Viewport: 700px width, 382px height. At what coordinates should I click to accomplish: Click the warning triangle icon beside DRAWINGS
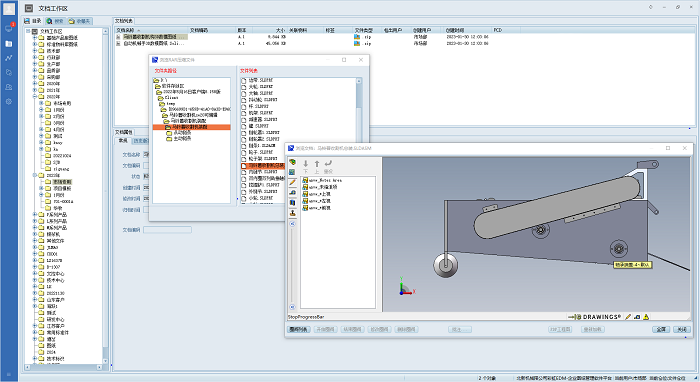(646, 317)
